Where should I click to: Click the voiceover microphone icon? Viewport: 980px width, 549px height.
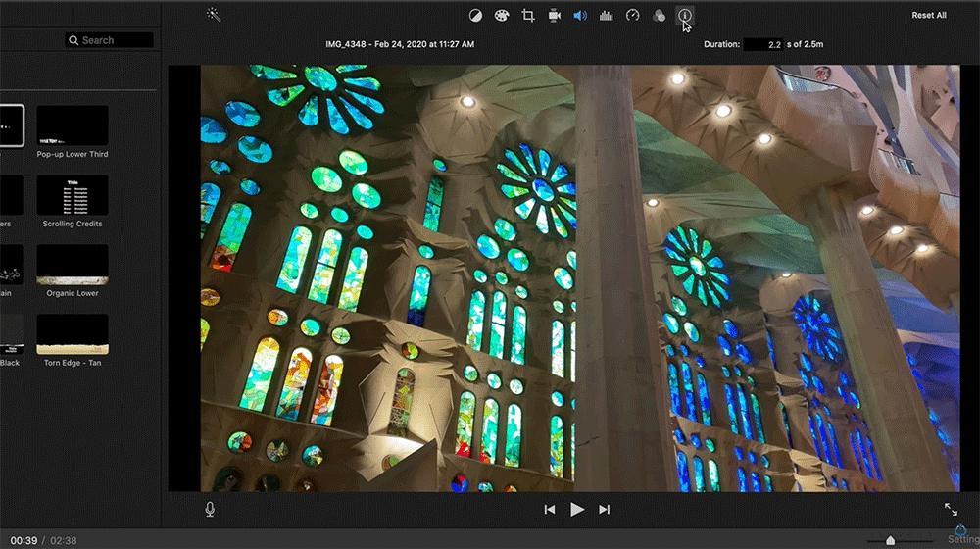tap(210, 509)
